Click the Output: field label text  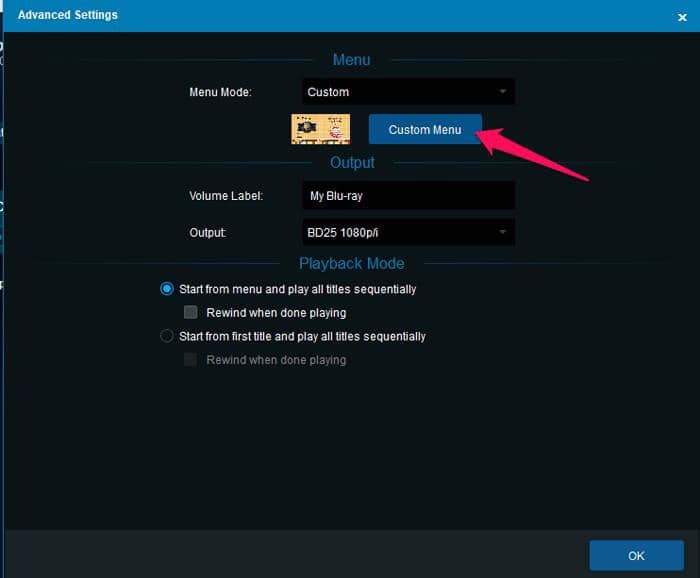click(x=208, y=233)
